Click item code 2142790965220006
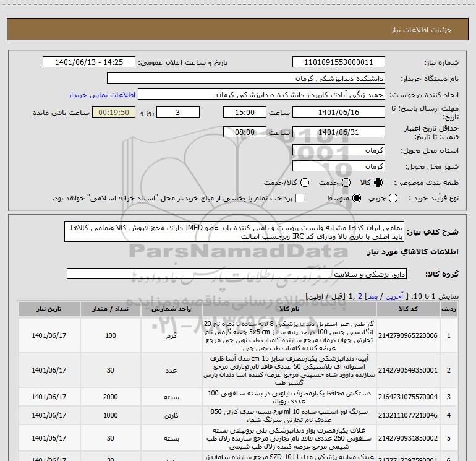 408,335
